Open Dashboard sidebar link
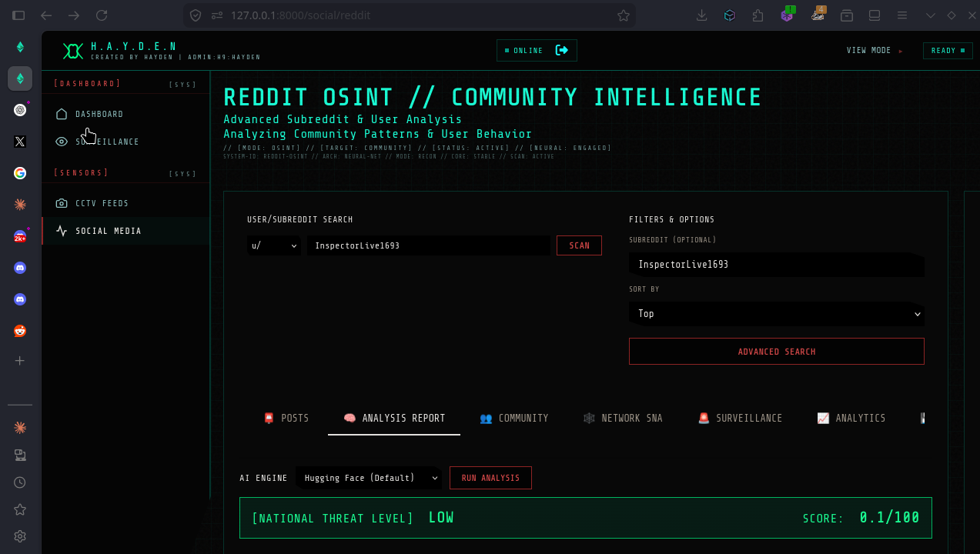980x554 pixels. (x=125, y=114)
